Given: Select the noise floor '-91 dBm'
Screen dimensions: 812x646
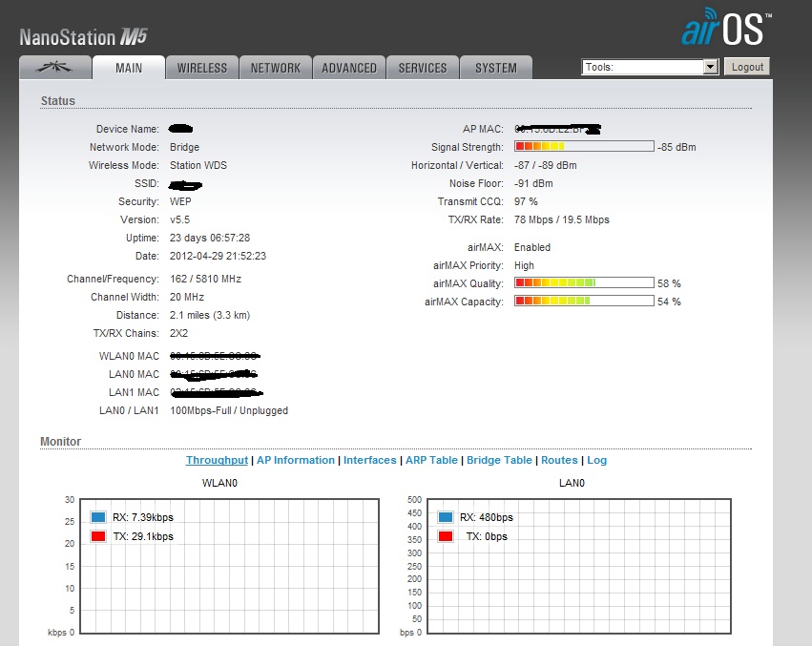Looking at the screenshot, I should [533, 183].
